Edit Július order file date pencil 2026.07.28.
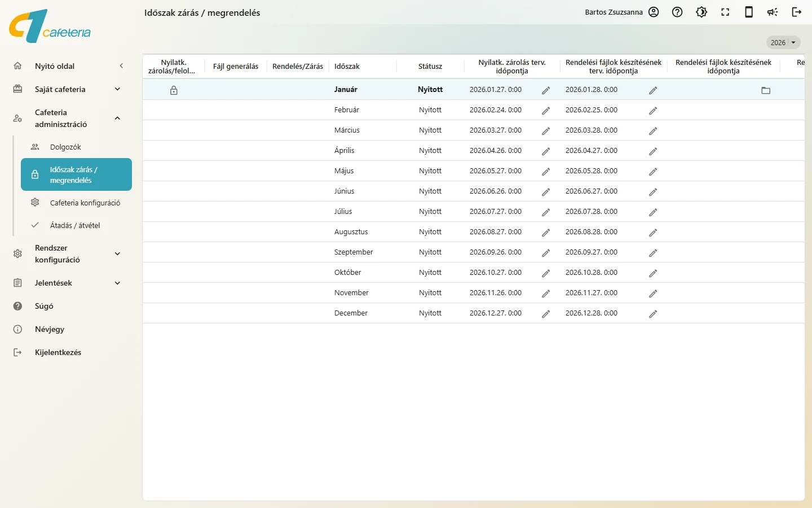The height and width of the screenshot is (508, 812). coord(653,212)
